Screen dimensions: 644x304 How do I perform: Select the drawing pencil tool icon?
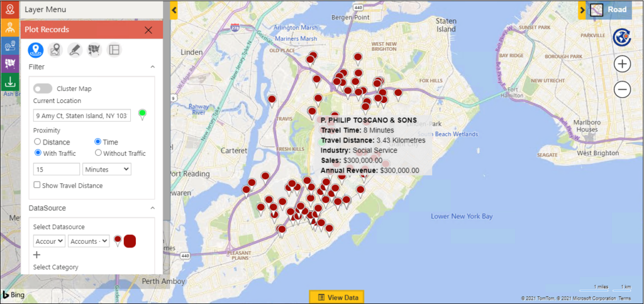coord(75,50)
